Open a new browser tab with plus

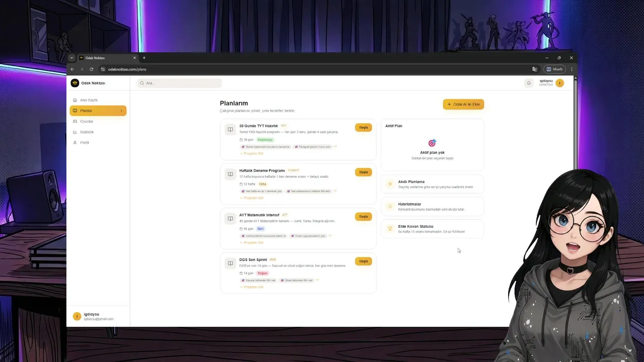click(x=144, y=58)
